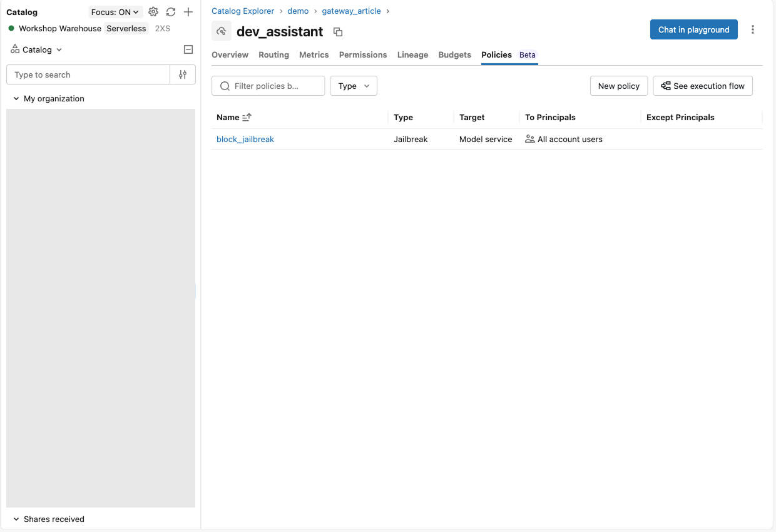776x532 pixels.
Task: Go to Catalog Explorer breadcrumb
Action: [243, 11]
